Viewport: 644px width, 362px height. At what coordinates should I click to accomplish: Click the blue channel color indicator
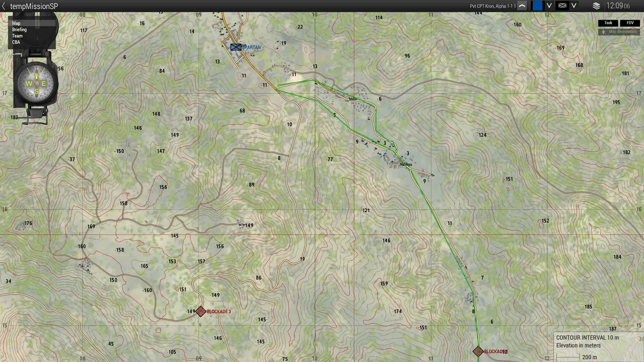537,5
